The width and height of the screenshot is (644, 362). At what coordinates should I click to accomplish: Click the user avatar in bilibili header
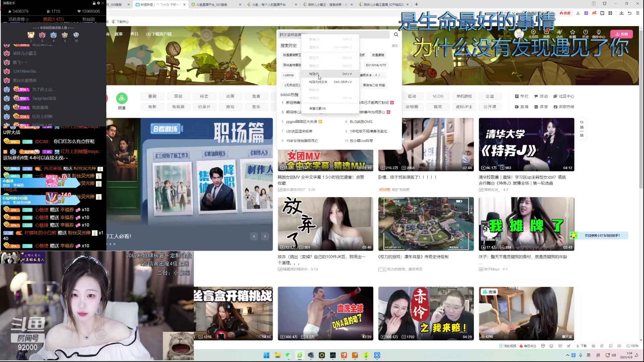tap(519, 34)
